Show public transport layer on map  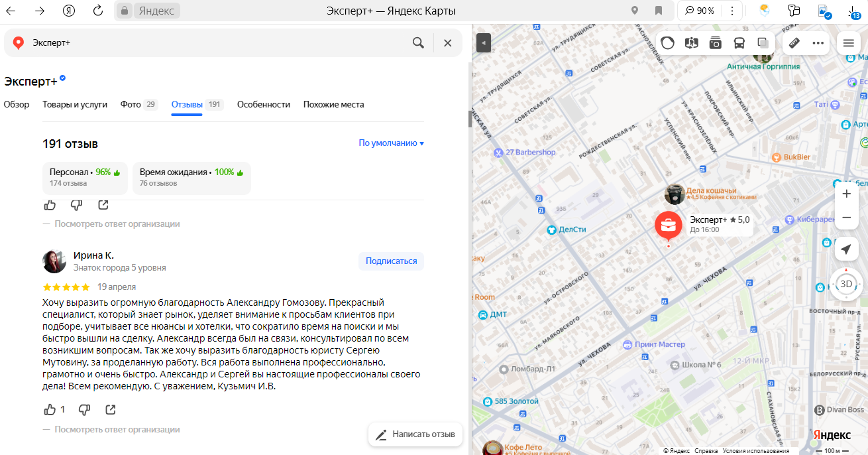[739, 43]
